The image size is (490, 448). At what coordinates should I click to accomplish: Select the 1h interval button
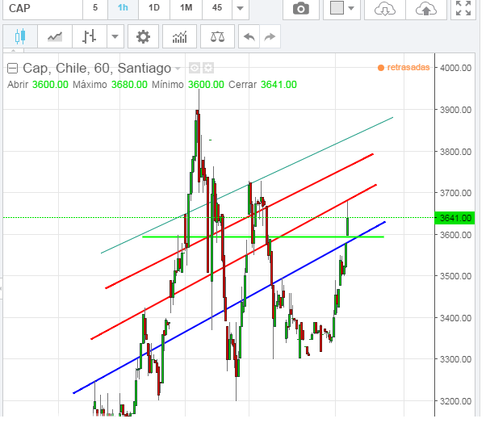(124, 8)
